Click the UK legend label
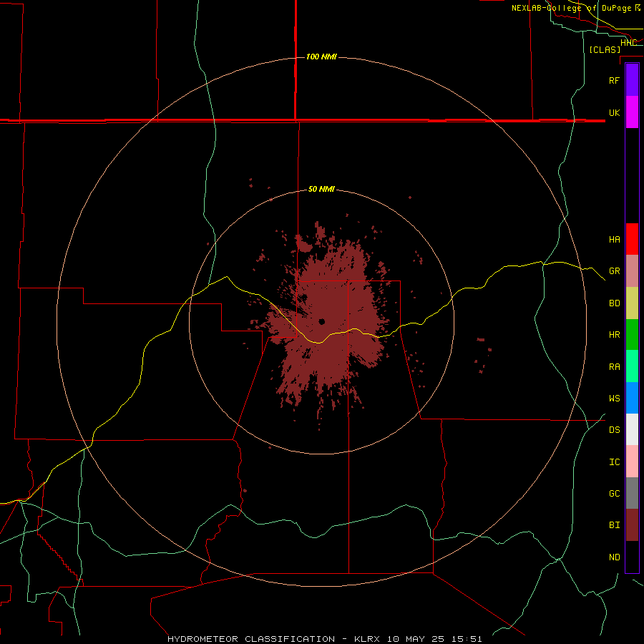Viewport: 644px width, 644px height. [x=614, y=112]
